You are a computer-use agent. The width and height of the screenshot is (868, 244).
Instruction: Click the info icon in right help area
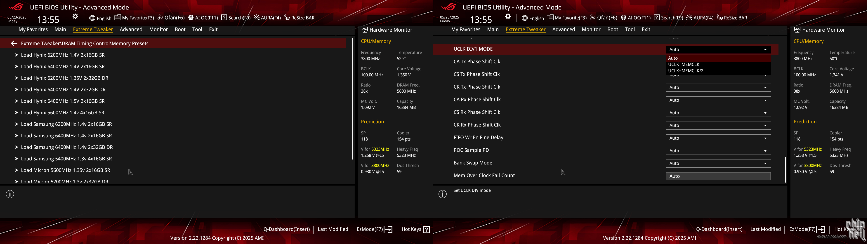[443, 194]
